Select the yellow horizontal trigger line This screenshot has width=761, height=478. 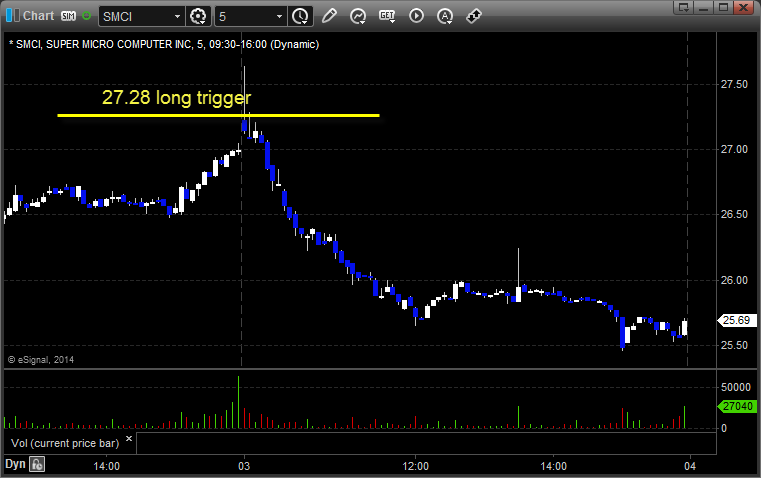pos(218,115)
